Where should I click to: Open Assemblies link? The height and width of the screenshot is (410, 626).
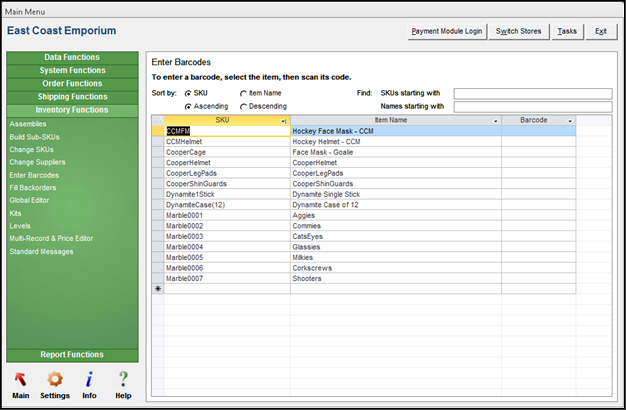coord(28,124)
